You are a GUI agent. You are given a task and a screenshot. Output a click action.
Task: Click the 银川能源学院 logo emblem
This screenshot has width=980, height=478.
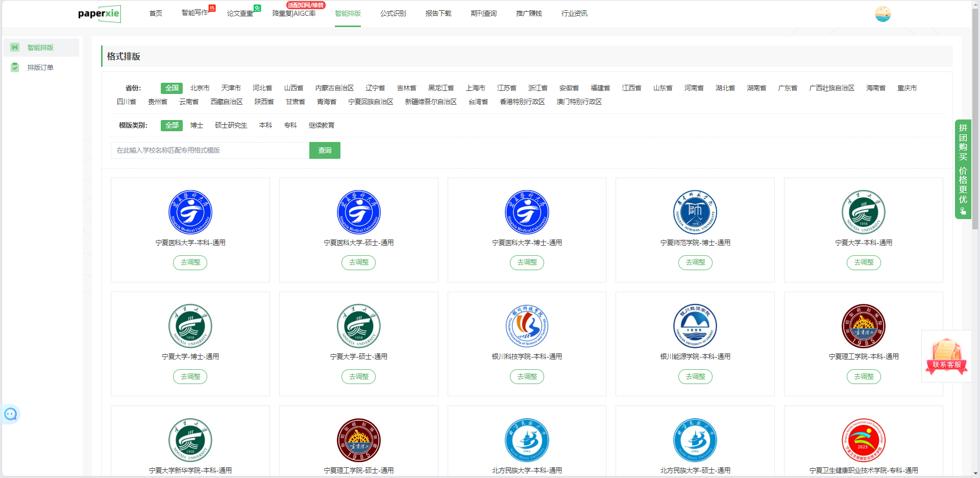(695, 326)
